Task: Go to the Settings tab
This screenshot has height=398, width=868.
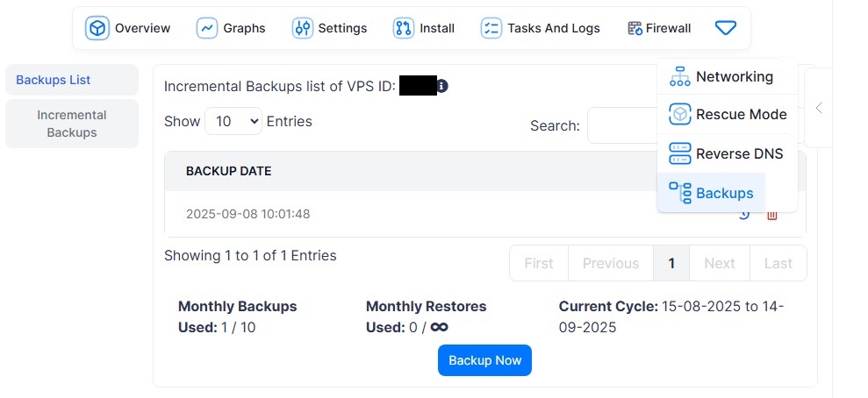Action: click(x=329, y=28)
